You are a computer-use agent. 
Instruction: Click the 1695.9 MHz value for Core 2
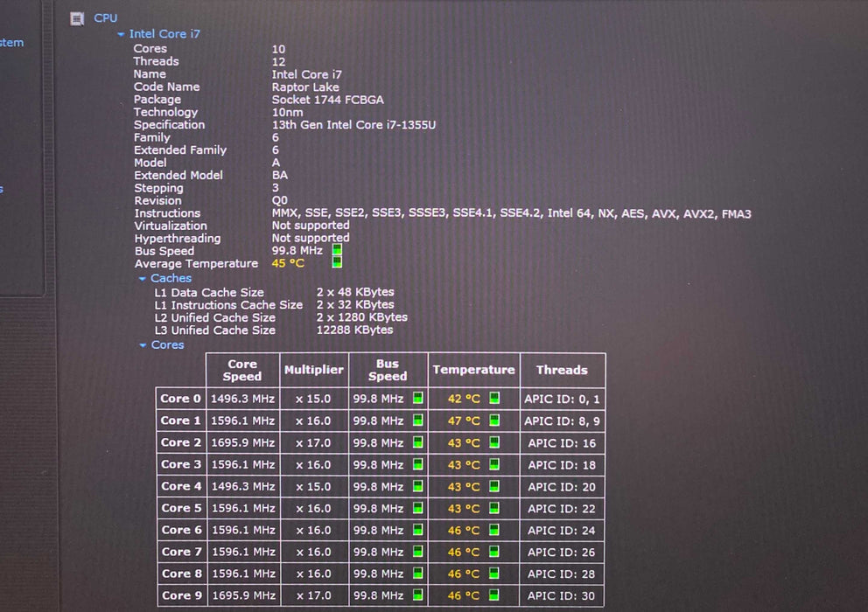pyautogui.click(x=243, y=442)
